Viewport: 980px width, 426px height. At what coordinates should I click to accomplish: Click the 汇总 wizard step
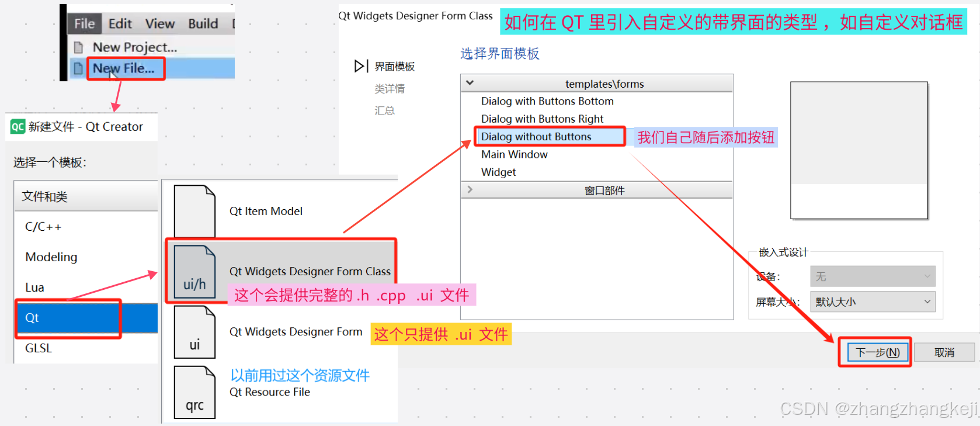384,110
